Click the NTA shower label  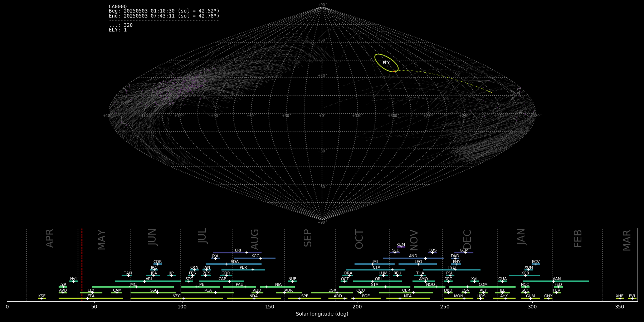408,296
